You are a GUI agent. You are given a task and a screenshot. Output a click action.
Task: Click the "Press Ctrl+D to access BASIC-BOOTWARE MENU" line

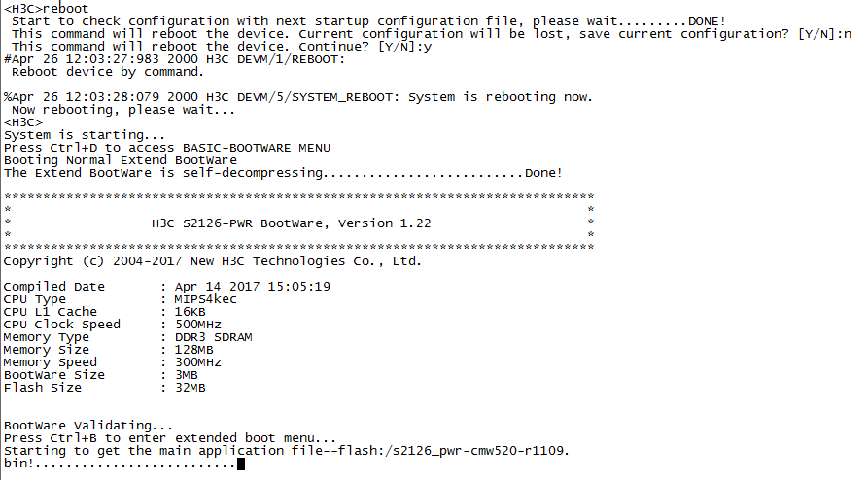click(167, 147)
